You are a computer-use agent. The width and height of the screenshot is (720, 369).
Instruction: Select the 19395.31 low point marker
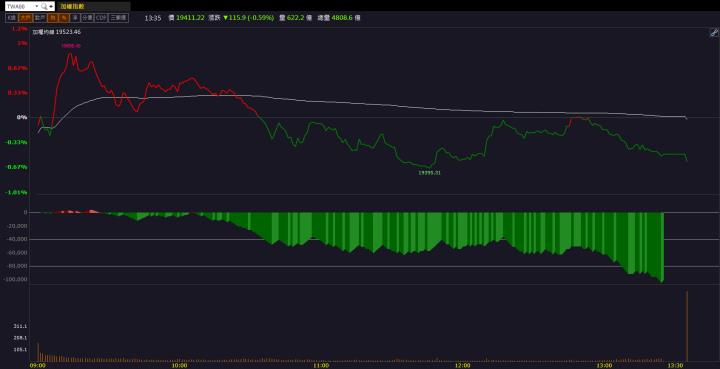(429, 173)
